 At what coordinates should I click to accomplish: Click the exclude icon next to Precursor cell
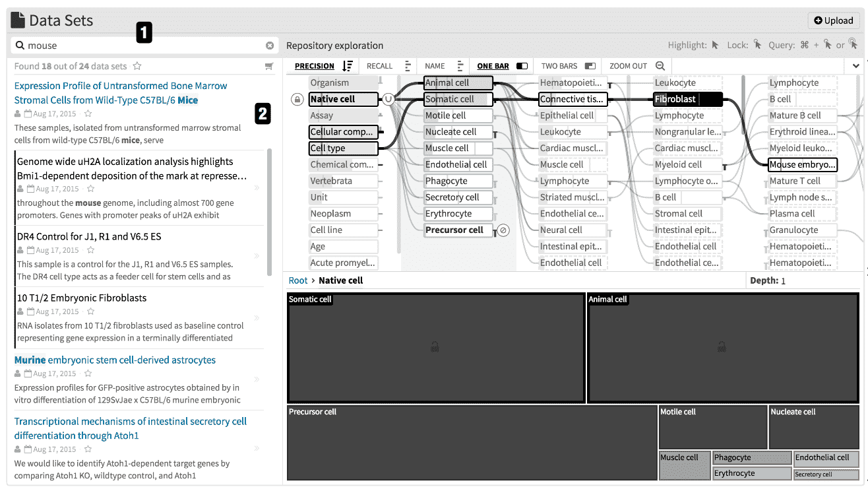tap(503, 230)
